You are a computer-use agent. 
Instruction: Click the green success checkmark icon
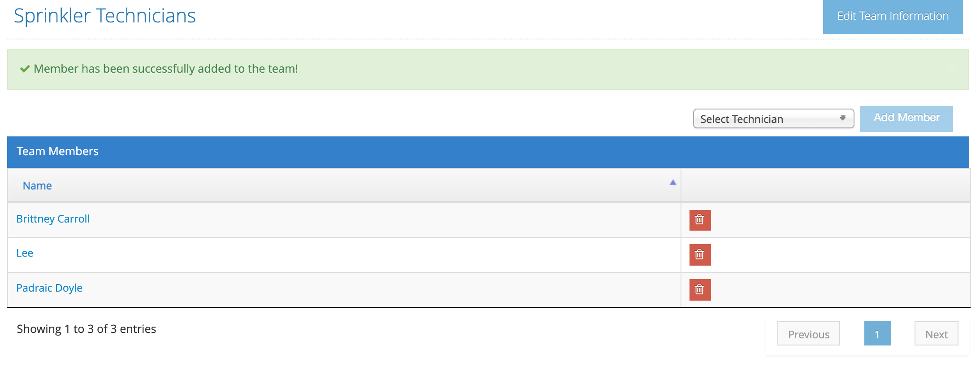pos(25,69)
